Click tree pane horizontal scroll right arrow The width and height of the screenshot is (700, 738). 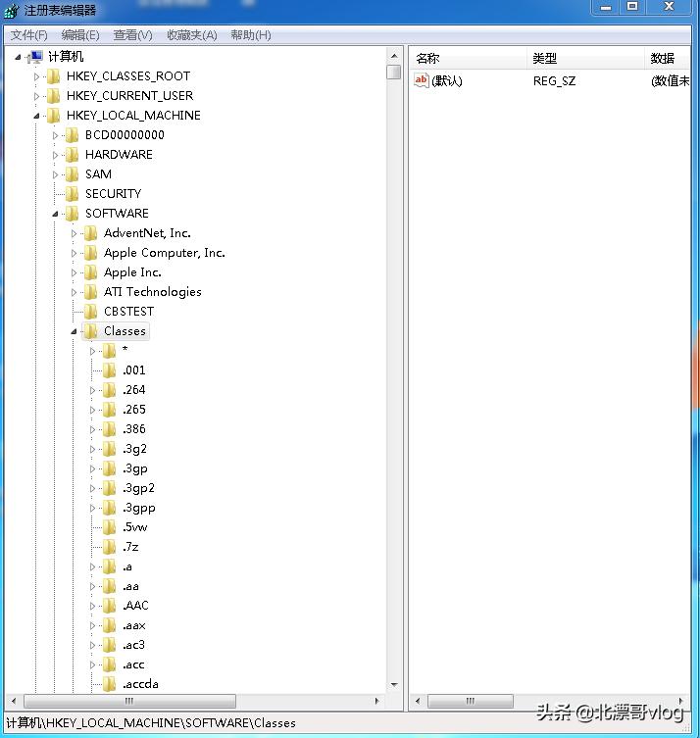(x=376, y=701)
